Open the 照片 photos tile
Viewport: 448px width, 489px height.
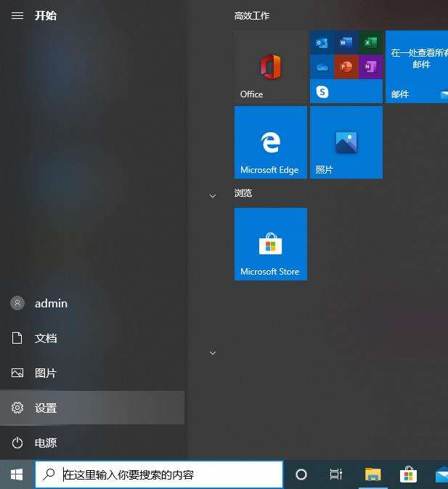click(x=346, y=142)
